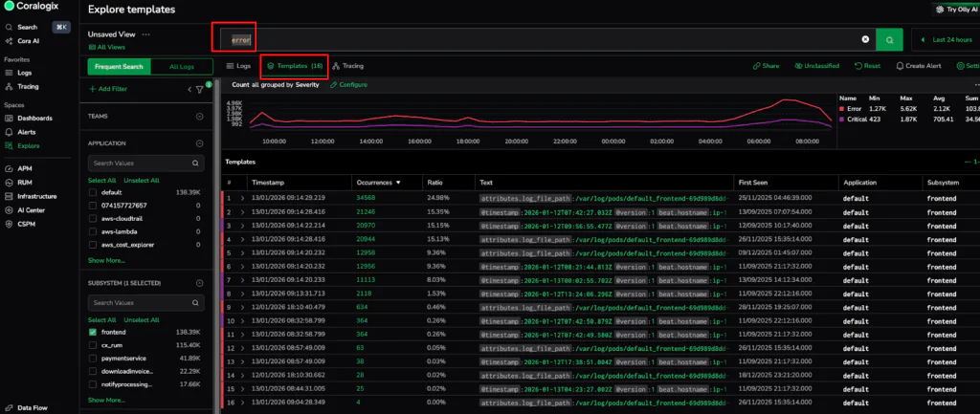
Task: Open the Alerts section in the sidebar
Action: pos(28,131)
